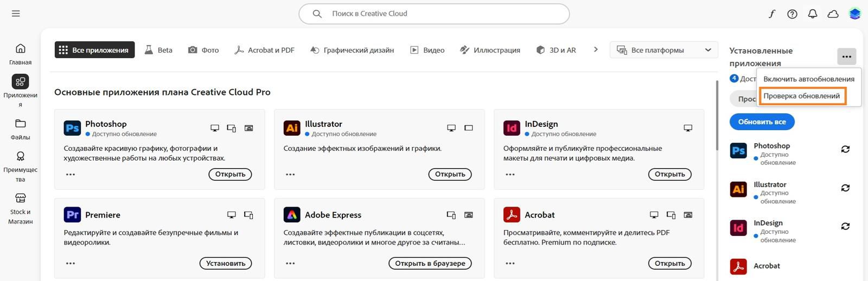Viewport: 868px width, 281px height.
Task: Click the Photoshop icon in installed apps list
Action: (x=738, y=151)
